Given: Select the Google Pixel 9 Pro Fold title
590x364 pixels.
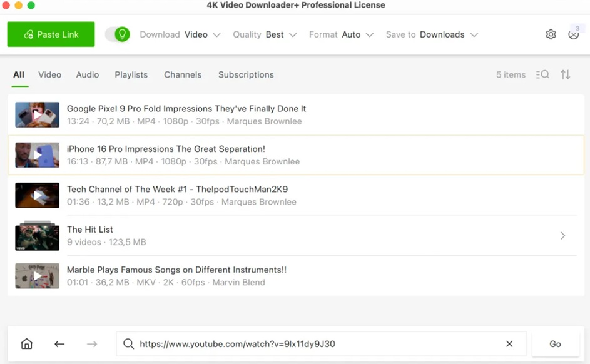Looking at the screenshot, I should 186,109.
